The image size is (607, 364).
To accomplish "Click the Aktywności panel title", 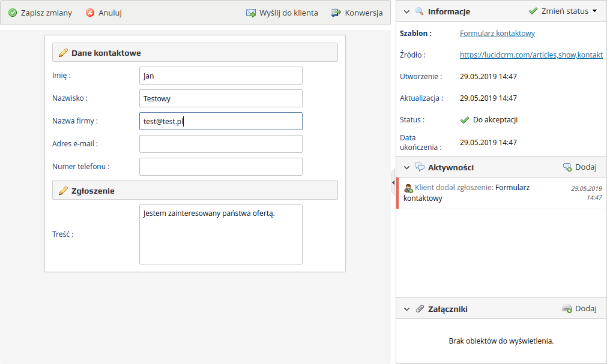I will click(x=451, y=167).
